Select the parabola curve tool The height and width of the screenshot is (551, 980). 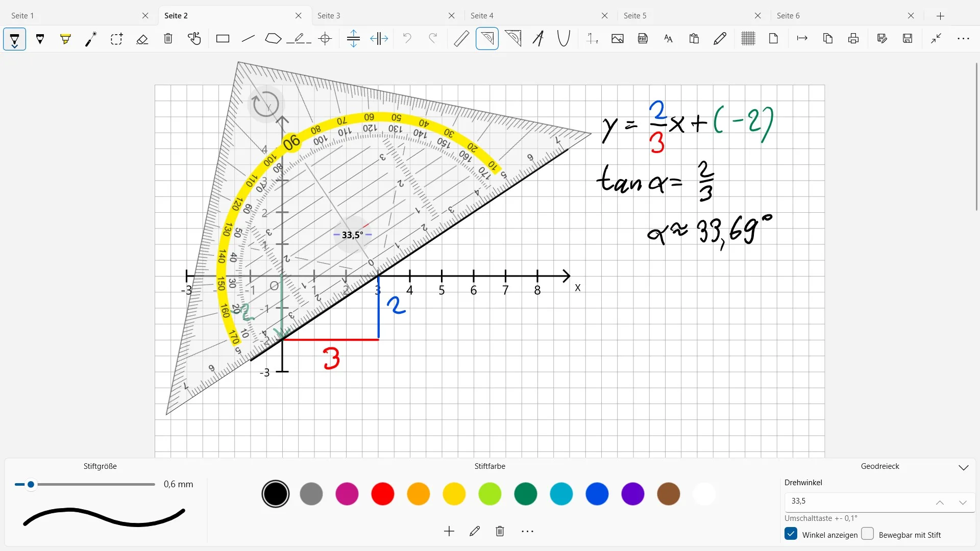(x=563, y=39)
